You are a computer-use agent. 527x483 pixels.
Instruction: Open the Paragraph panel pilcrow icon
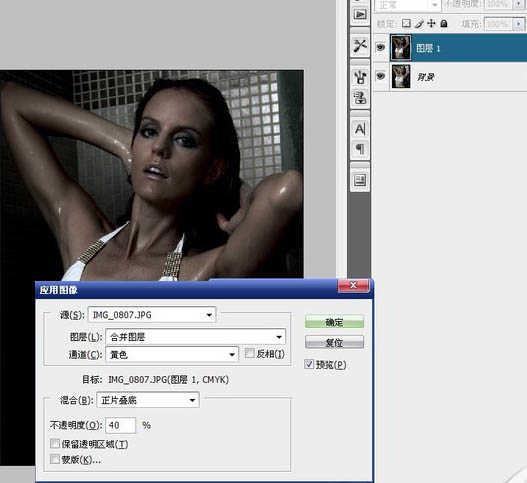click(x=360, y=149)
